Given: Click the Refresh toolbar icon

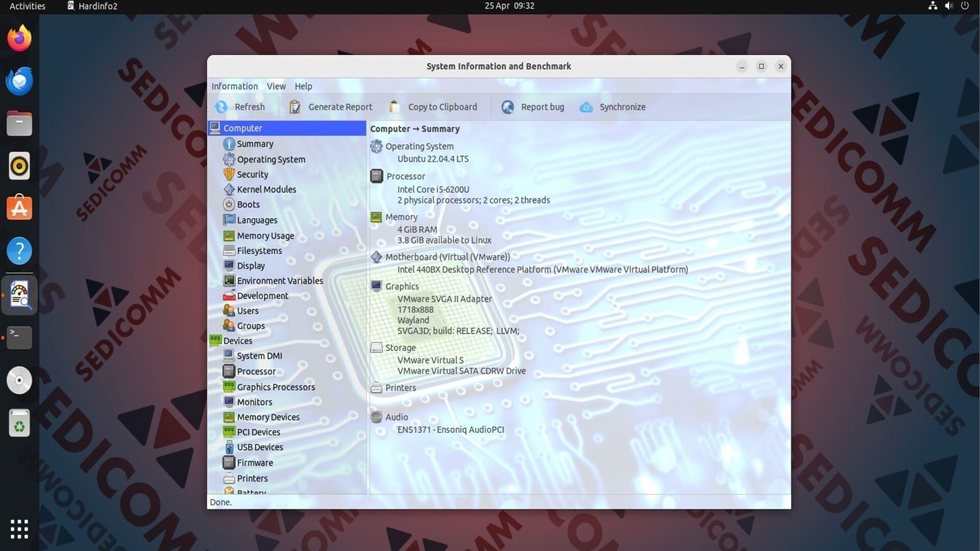Looking at the screenshot, I should 222,107.
